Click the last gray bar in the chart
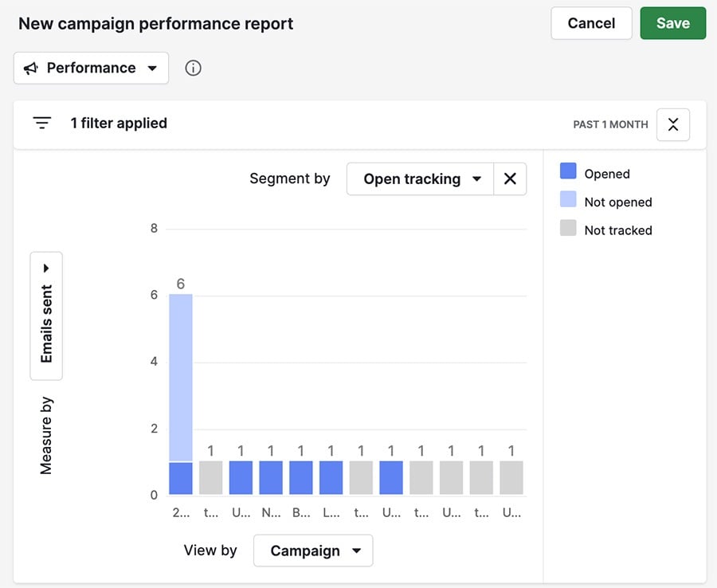 tap(511, 478)
